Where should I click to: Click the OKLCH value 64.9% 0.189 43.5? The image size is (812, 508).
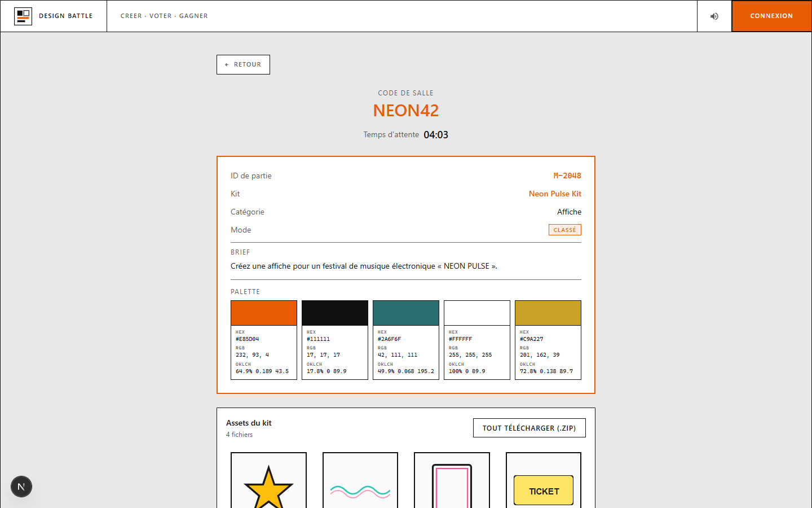[262, 371]
